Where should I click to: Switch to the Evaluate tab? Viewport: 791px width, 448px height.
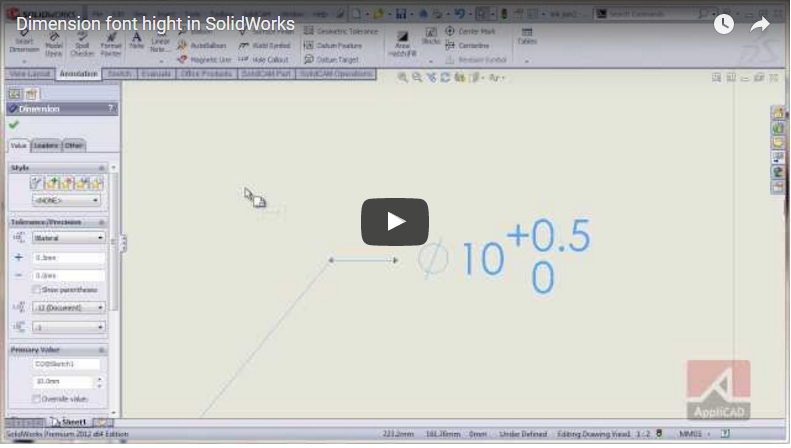[x=156, y=74]
